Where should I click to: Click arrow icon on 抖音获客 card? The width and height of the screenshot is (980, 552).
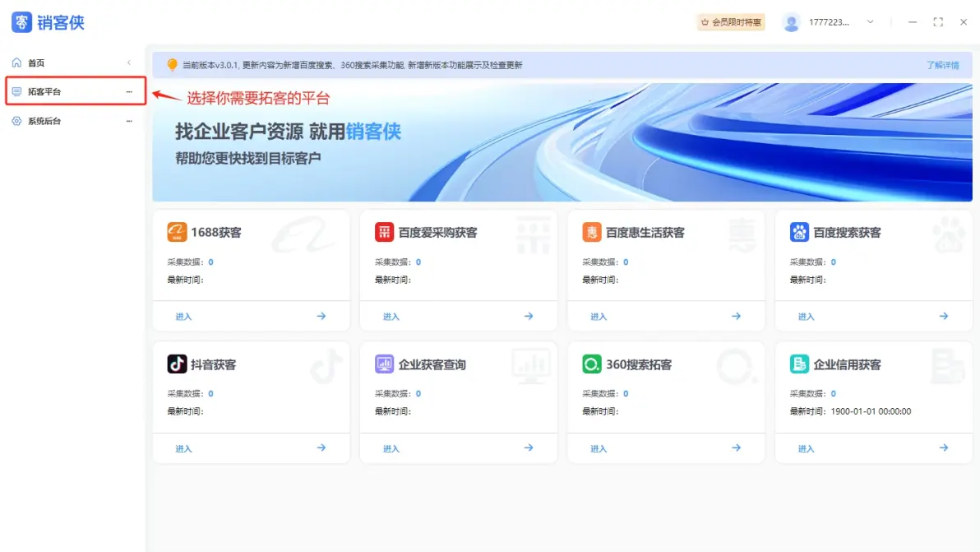(321, 448)
